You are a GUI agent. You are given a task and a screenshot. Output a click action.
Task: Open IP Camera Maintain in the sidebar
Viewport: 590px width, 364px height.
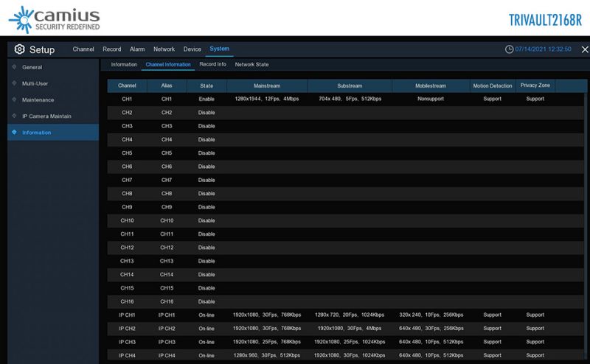tap(46, 116)
